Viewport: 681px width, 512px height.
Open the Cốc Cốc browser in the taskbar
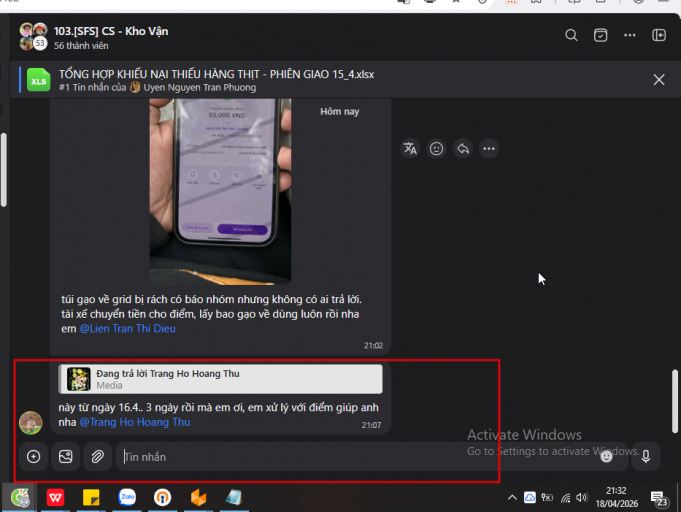click(20, 498)
